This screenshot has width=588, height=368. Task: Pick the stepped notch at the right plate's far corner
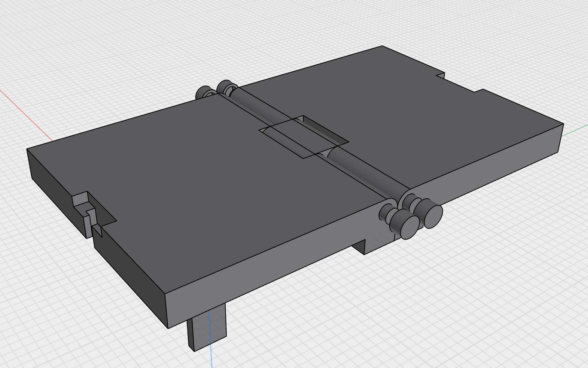click(460, 82)
